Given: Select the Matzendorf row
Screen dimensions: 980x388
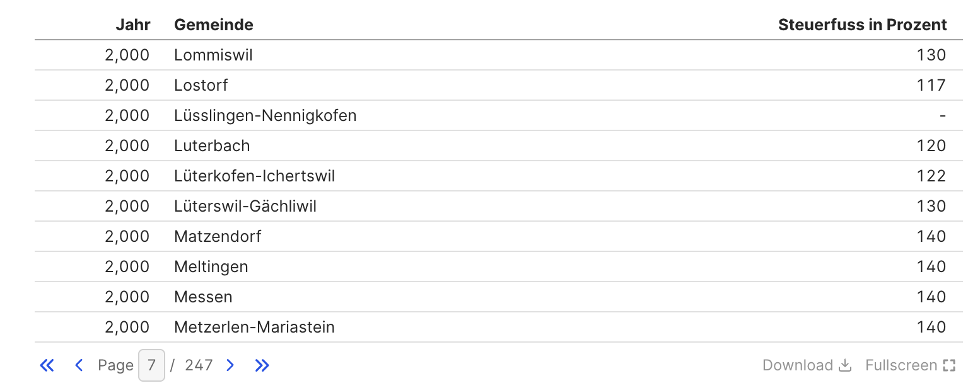Looking at the screenshot, I should pos(499,236).
